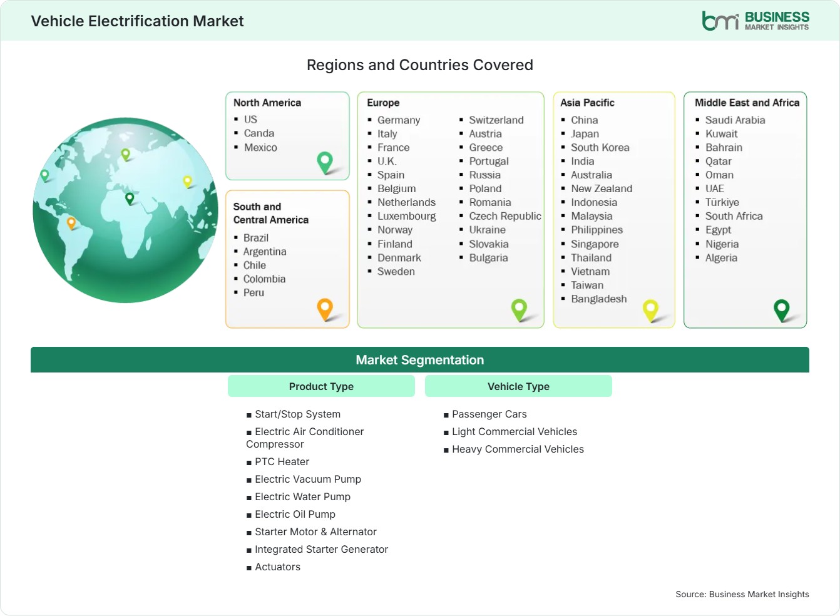Click the light green pin at globe's top
The height and width of the screenshot is (616, 840).
tap(125, 154)
